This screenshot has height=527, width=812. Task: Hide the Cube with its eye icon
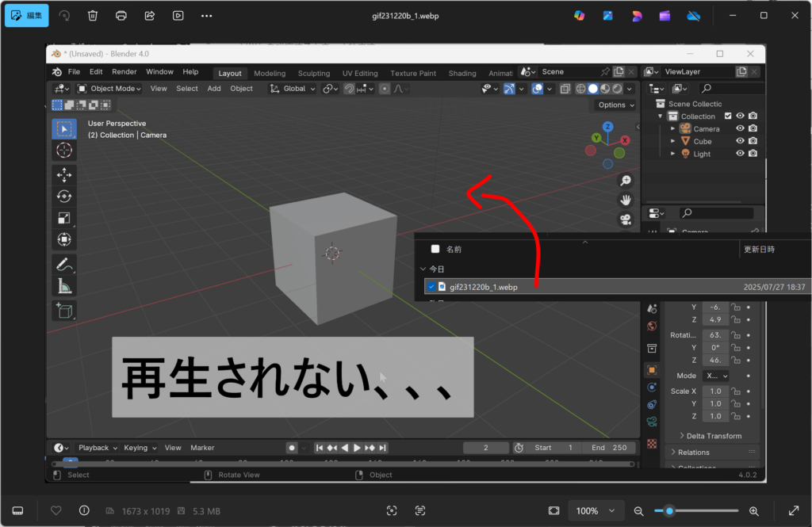click(740, 141)
